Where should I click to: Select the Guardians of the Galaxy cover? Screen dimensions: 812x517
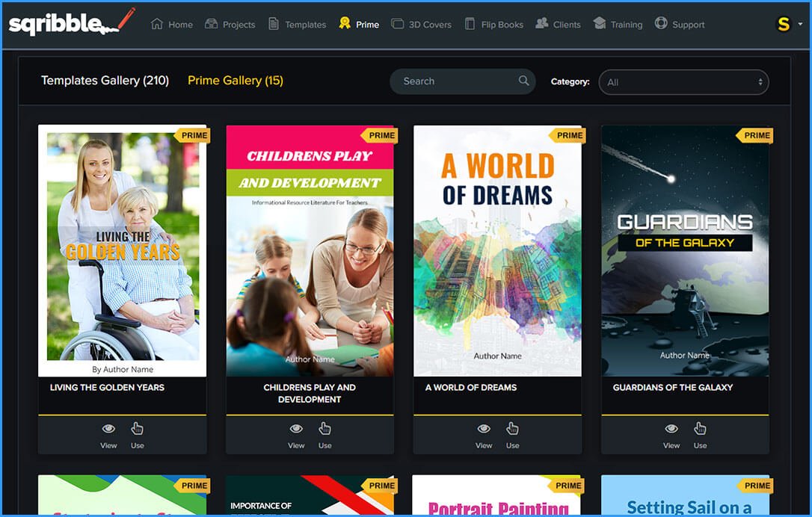pyautogui.click(x=685, y=250)
